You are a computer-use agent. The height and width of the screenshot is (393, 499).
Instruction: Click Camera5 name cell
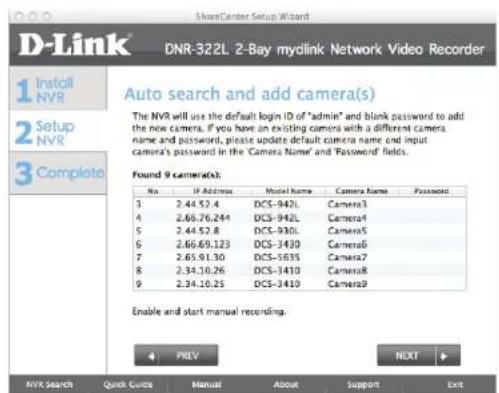pyautogui.click(x=347, y=231)
